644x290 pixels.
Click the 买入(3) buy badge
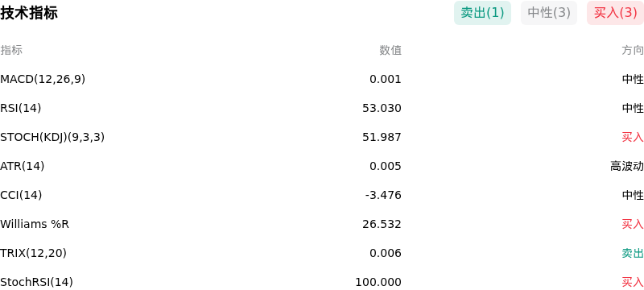point(615,13)
